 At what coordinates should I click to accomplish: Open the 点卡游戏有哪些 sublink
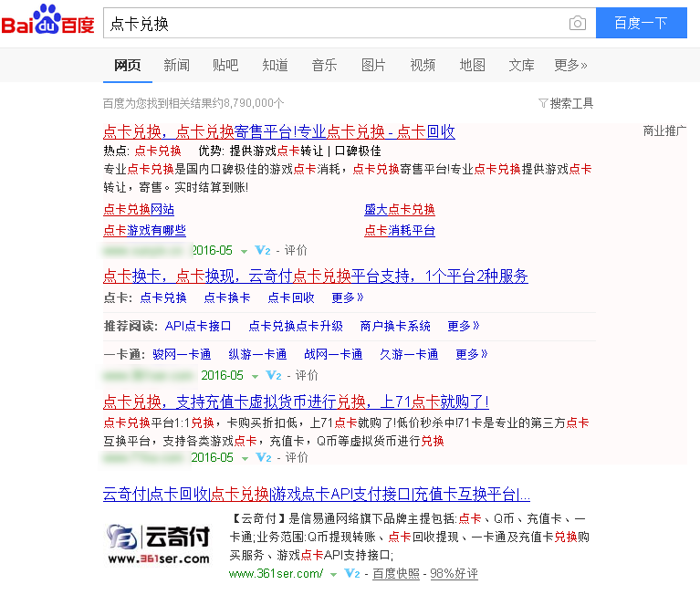tap(144, 230)
